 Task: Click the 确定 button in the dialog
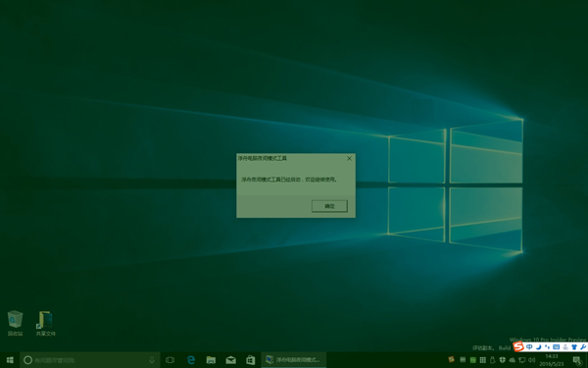pos(329,206)
